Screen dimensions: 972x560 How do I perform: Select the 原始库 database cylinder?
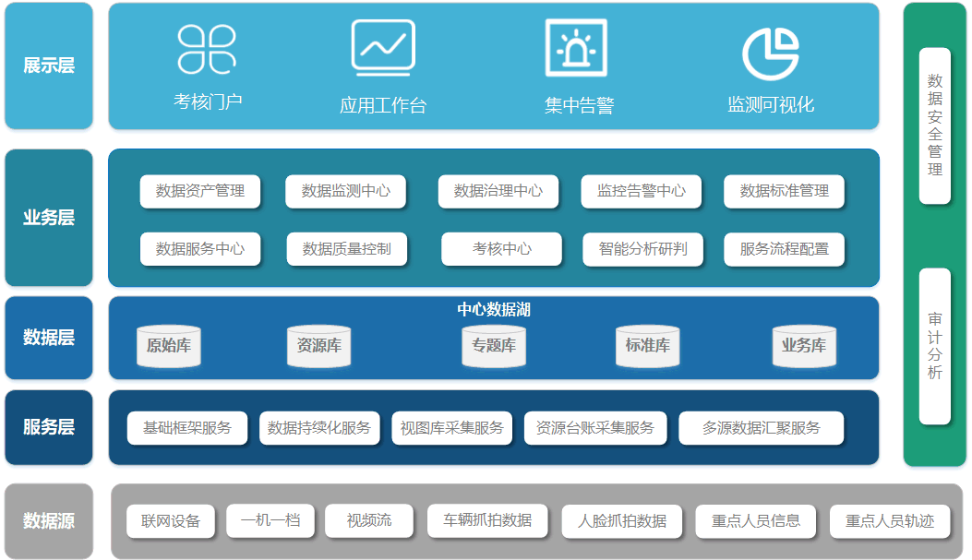click(169, 346)
